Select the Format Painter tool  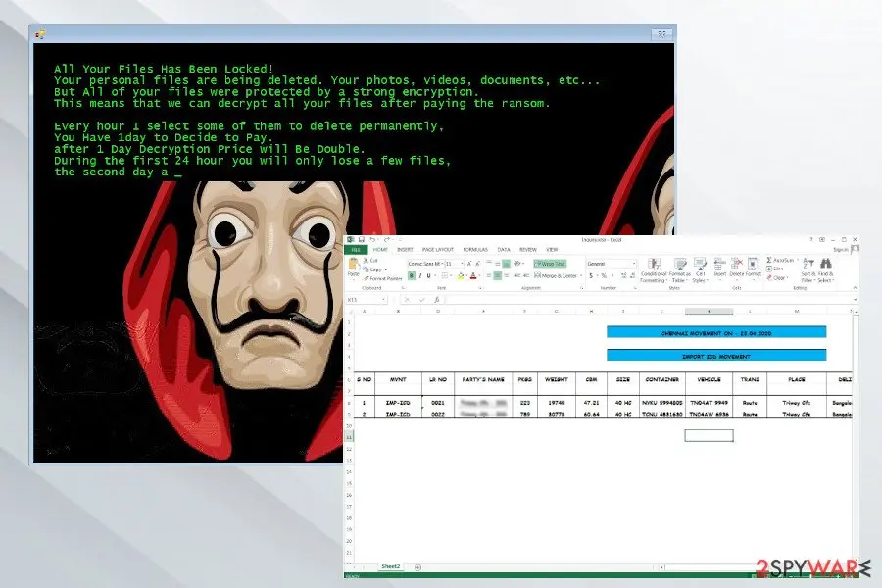383,278
